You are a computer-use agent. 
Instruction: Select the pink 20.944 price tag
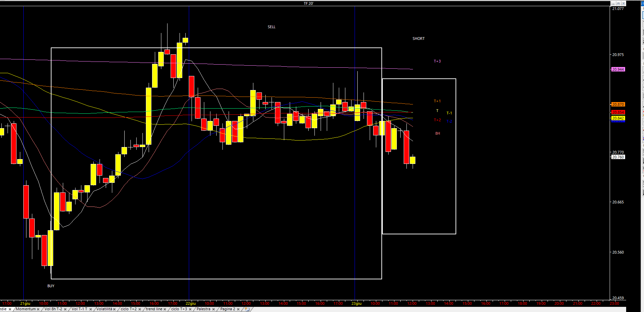click(x=618, y=69)
